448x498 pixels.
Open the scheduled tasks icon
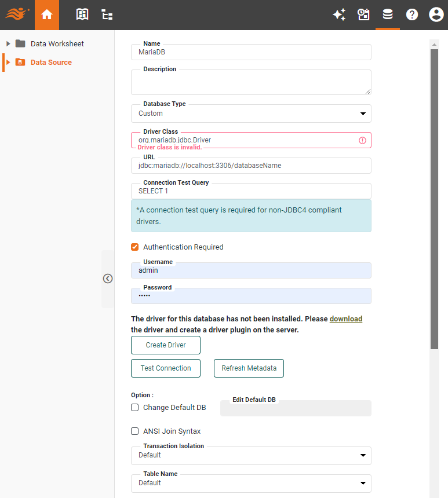click(x=363, y=14)
